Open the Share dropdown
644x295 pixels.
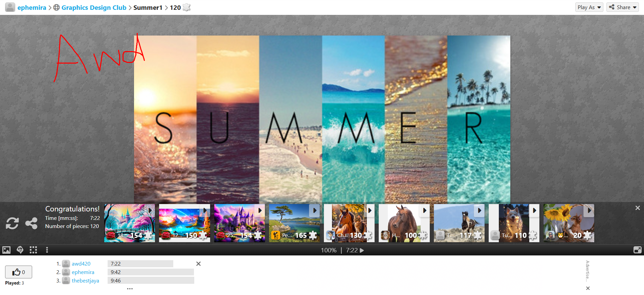click(622, 7)
